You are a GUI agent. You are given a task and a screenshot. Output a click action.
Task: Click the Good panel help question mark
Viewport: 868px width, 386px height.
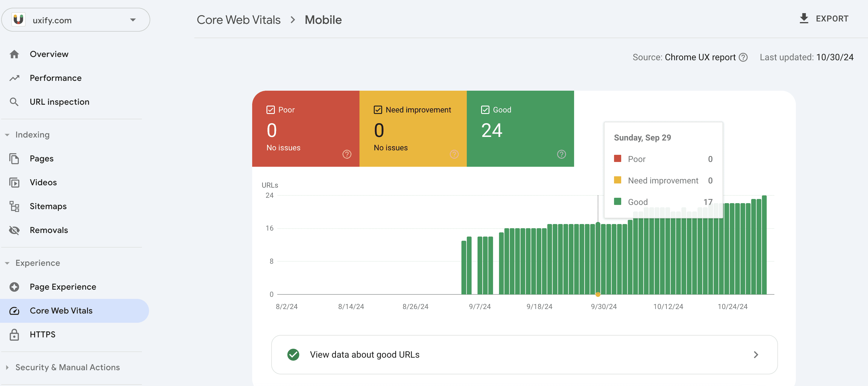pyautogui.click(x=561, y=155)
